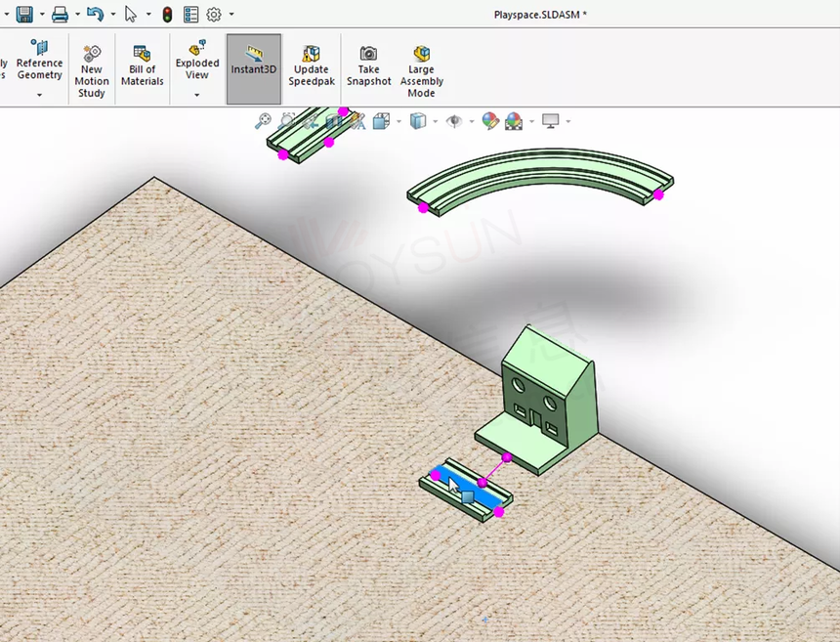840x642 pixels.
Task: Toggle Large Assembly Mode
Action: pos(422,71)
